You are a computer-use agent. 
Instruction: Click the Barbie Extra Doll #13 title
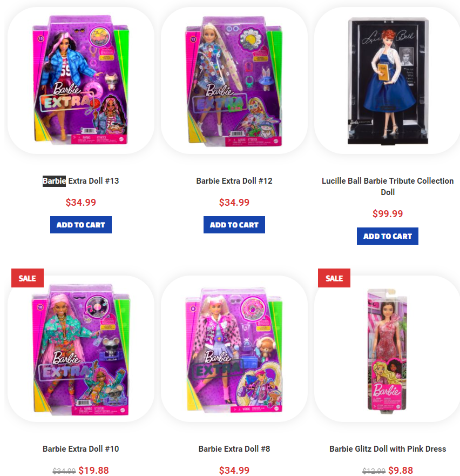tap(80, 181)
